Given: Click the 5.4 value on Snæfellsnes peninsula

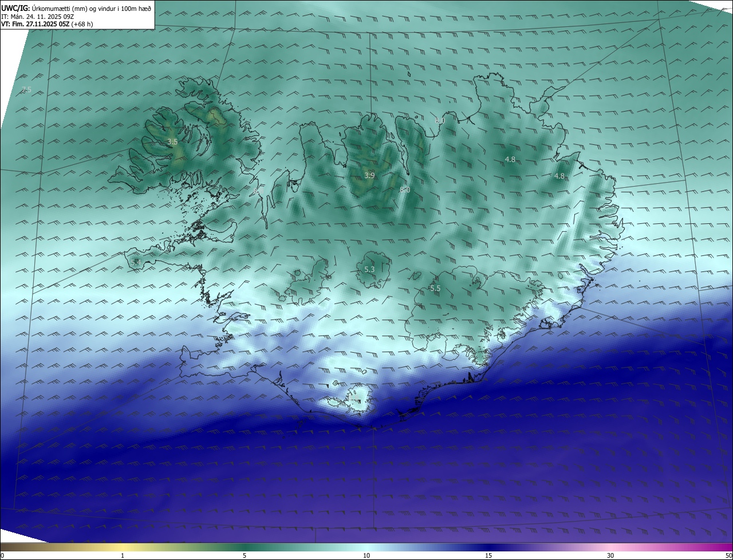Looking at the screenshot, I should tap(136, 262).
